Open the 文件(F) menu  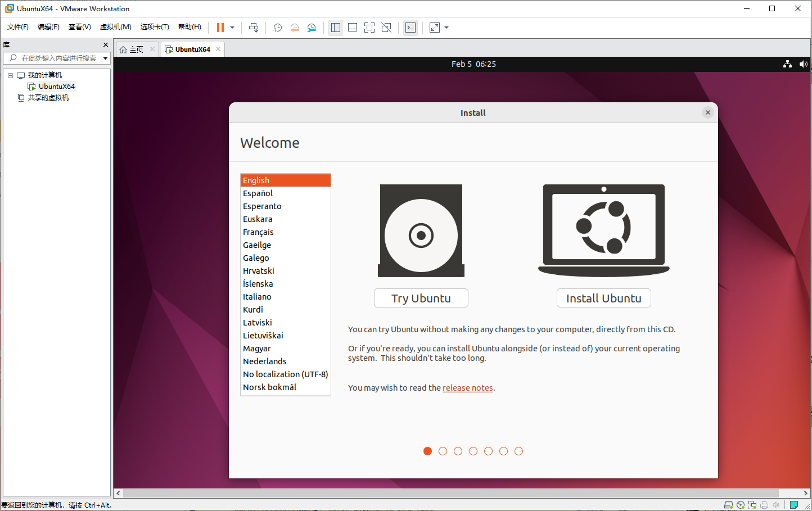click(x=18, y=27)
